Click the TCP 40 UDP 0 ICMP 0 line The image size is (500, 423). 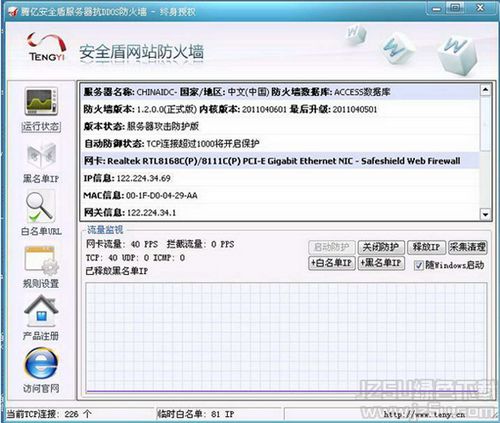tap(135, 258)
